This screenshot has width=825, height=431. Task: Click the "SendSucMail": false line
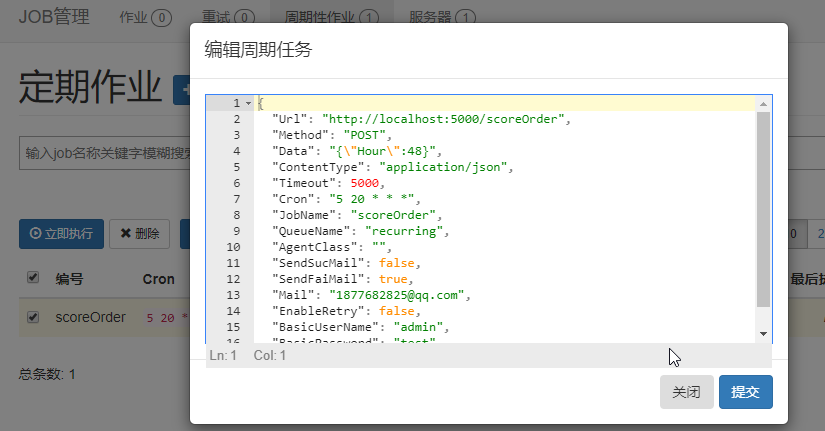346,263
